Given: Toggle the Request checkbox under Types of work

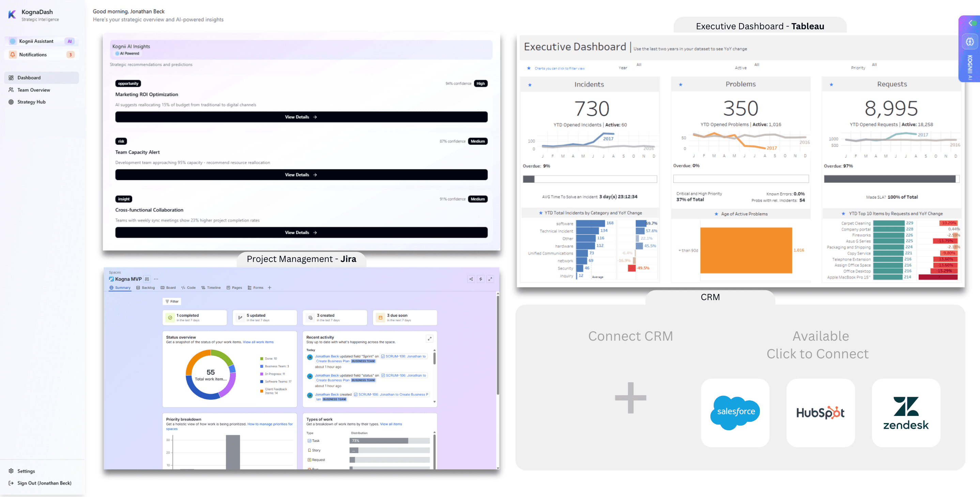Looking at the screenshot, I should pyautogui.click(x=309, y=459).
